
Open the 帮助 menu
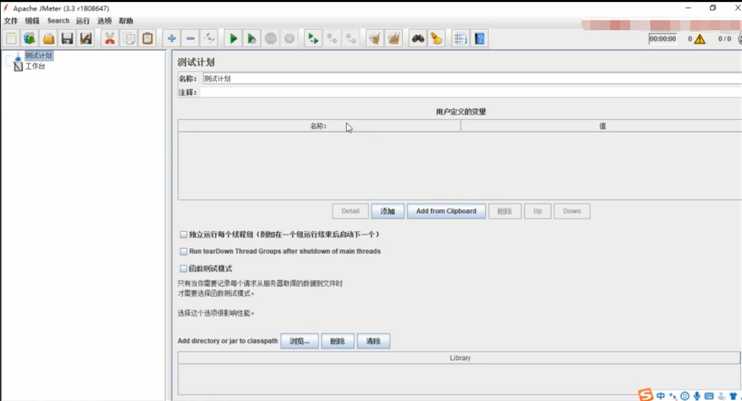pos(126,21)
